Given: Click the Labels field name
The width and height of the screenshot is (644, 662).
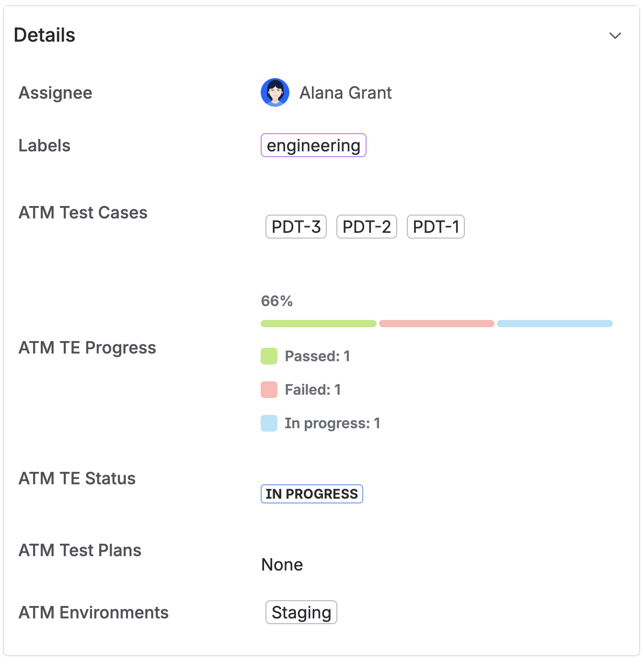Looking at the screenshot, I should click(45, 146).
